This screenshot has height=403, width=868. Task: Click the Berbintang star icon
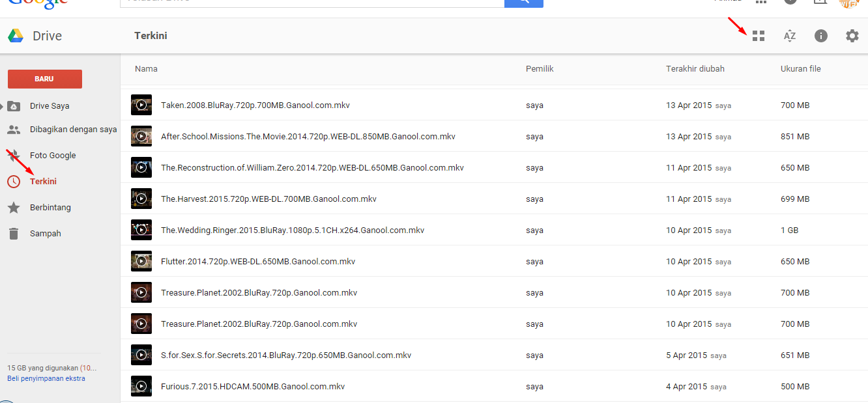(13, 207)
